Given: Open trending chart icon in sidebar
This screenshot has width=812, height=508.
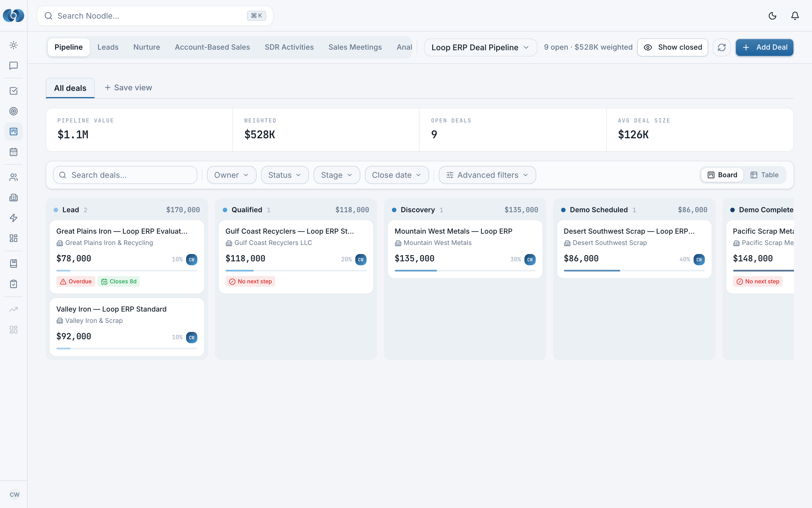Looking at the screenshot, I should [14, 309].
